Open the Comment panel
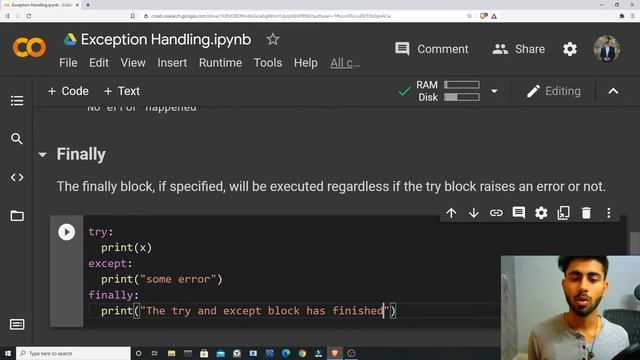The height and width of the screenshot is (360, 640). click(432, 49)
